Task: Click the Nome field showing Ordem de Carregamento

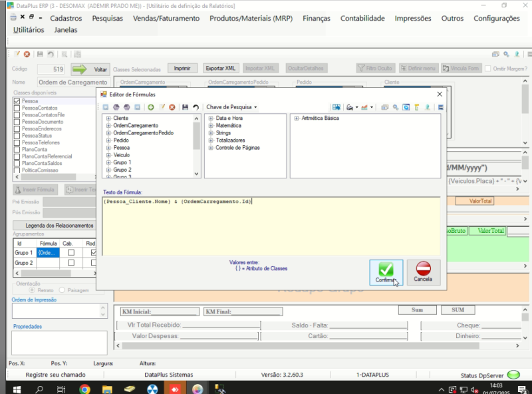Action: tap(72, 83)
